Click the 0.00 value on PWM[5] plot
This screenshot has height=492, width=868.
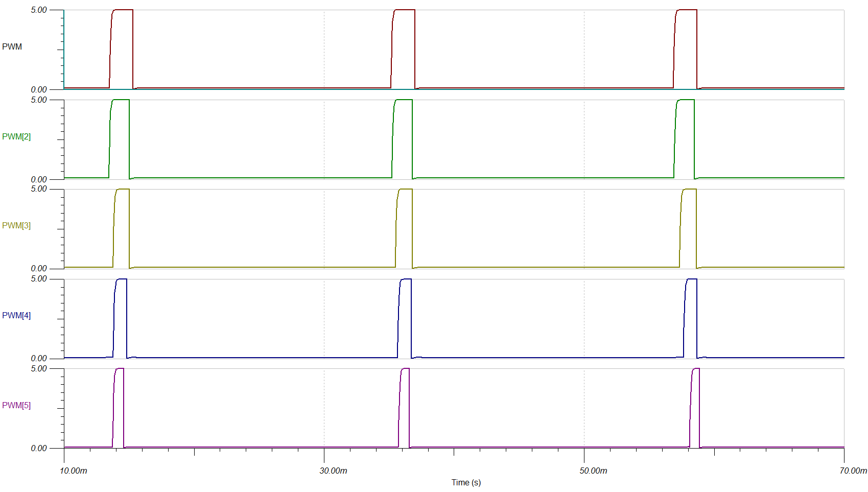pos(39,448)
